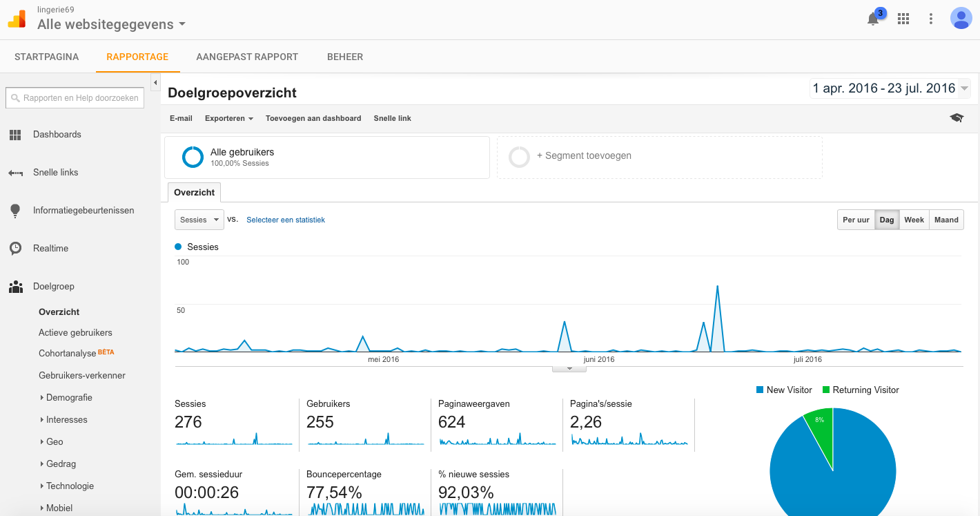Open Alle websitegegevens account dropdown
Viewport: 980px width, 516px height.
[x=111, y=24]
